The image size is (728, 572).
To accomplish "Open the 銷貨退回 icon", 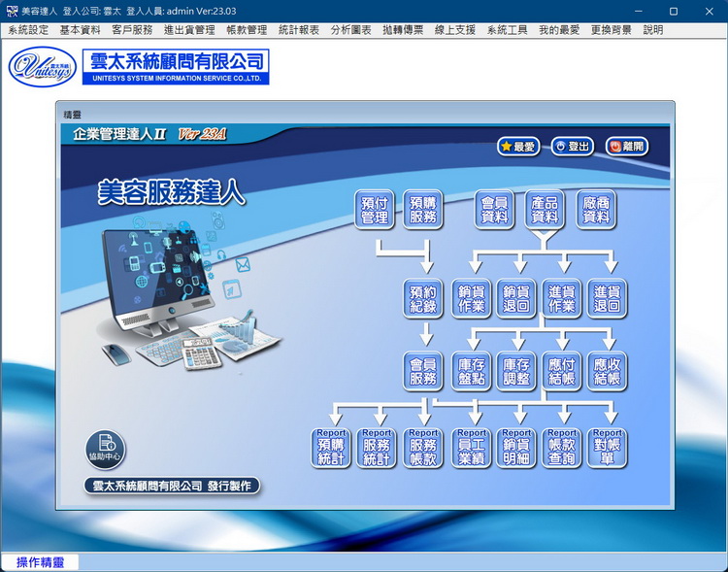I will pos(516,299).
